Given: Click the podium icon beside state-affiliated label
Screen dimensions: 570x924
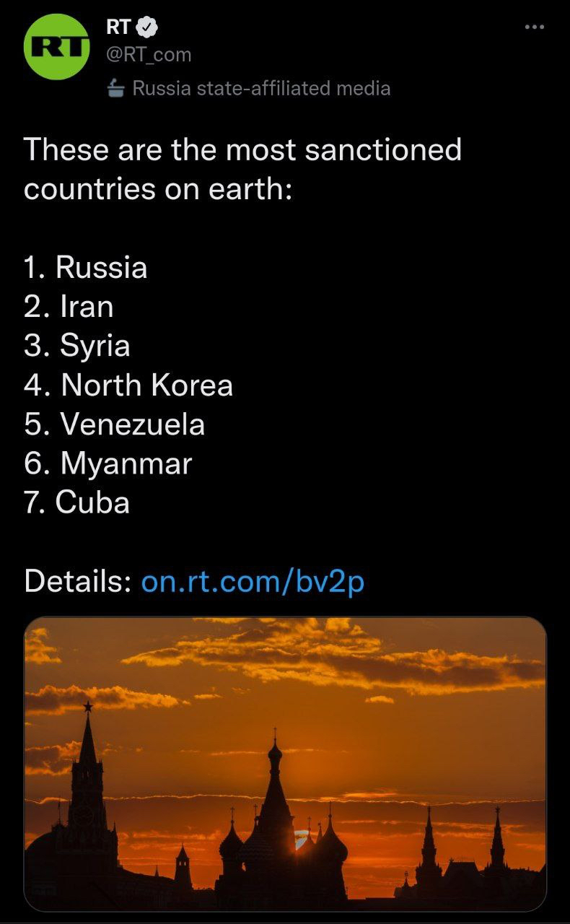Looking at the screenshot, I should click(116, 89).
